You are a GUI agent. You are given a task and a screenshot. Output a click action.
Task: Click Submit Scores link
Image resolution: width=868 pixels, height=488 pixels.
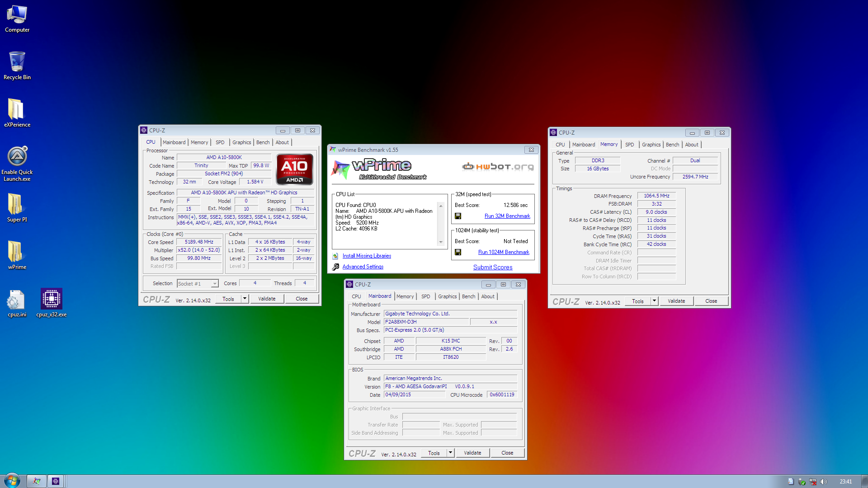pyautogui.click(x=493, y=267)
